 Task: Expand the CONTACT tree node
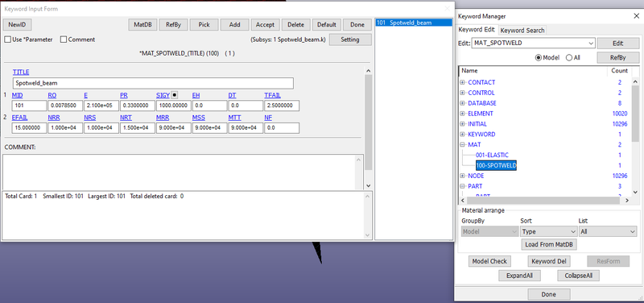click(462, 83)
